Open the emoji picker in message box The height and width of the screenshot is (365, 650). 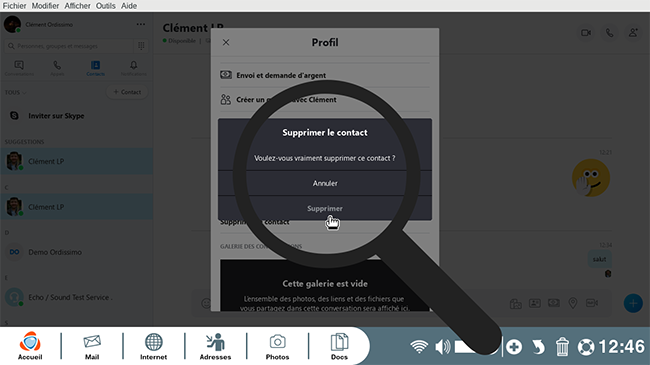coord(206,303)
